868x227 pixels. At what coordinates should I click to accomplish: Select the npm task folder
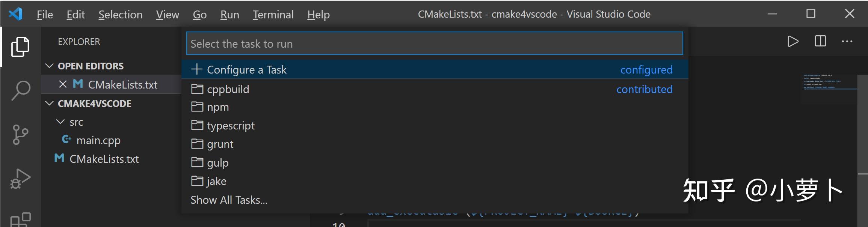218,107
